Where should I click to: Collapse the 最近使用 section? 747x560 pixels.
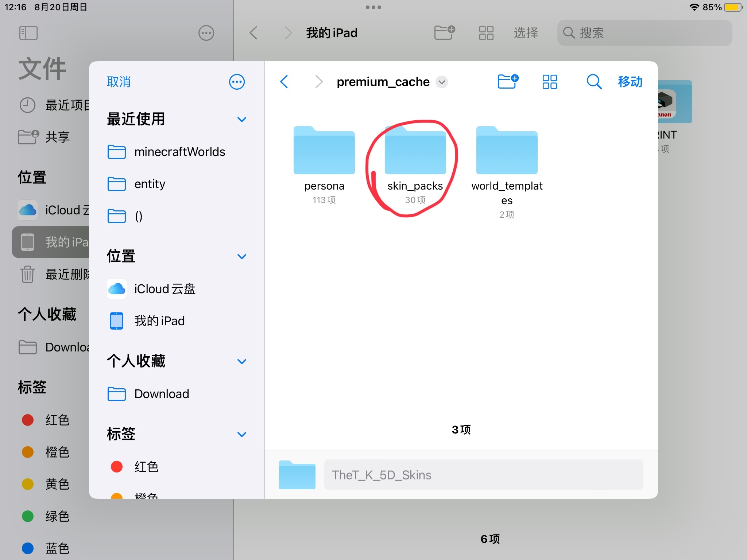(241, 119)
